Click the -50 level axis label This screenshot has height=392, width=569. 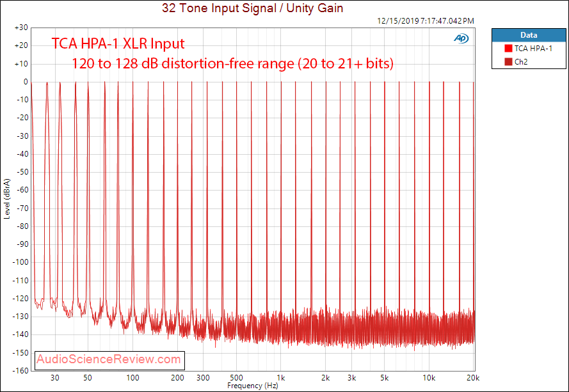22,172
